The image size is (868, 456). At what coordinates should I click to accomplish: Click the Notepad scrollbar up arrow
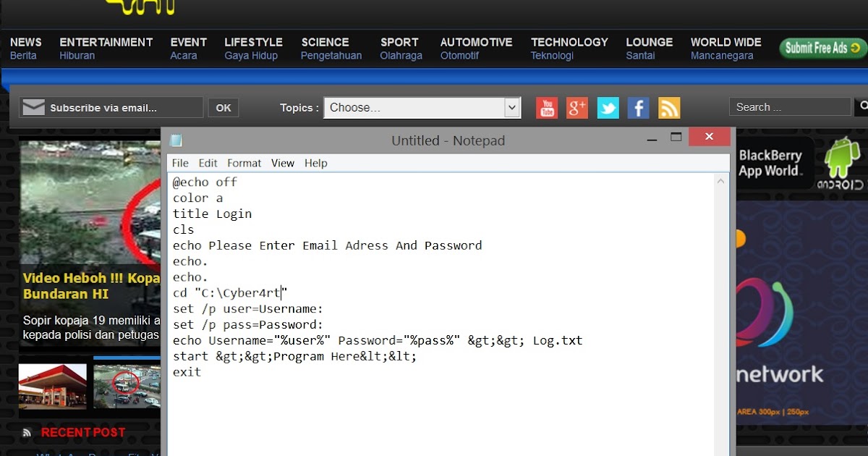coord(720,180)
